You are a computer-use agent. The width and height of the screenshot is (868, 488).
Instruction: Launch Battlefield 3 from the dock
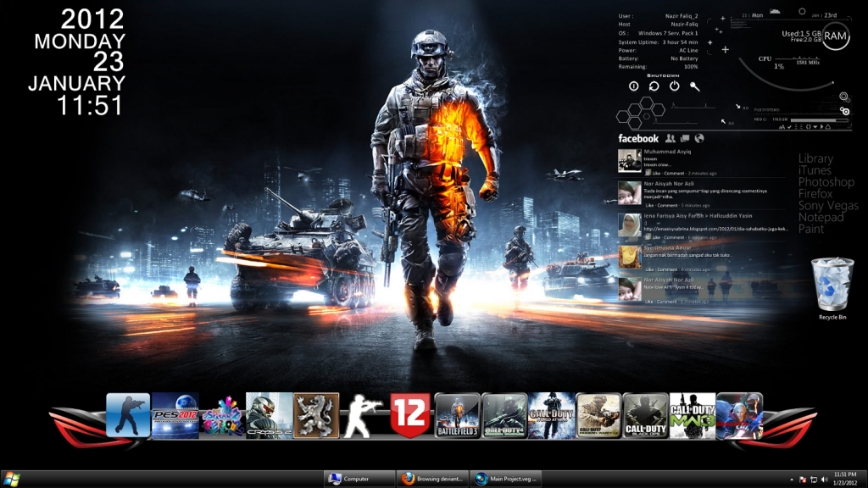[x=457, y=415]
